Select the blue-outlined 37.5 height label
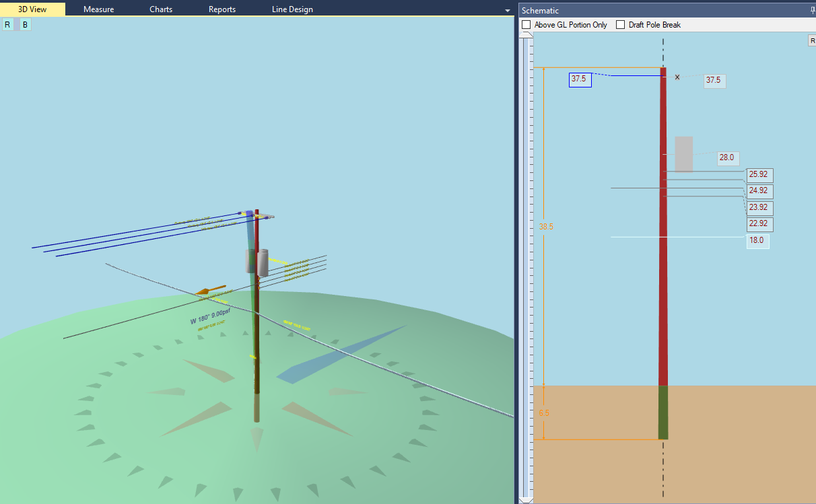Image resolution: width=816 pixels, height=504 pixels. coord(580,79)
